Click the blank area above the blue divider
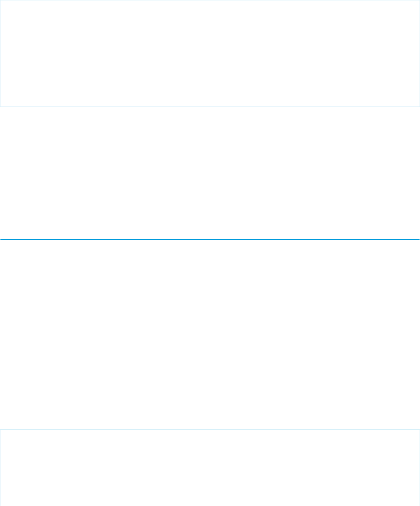Viewport: 420px width, 506px height. point(210,173)
